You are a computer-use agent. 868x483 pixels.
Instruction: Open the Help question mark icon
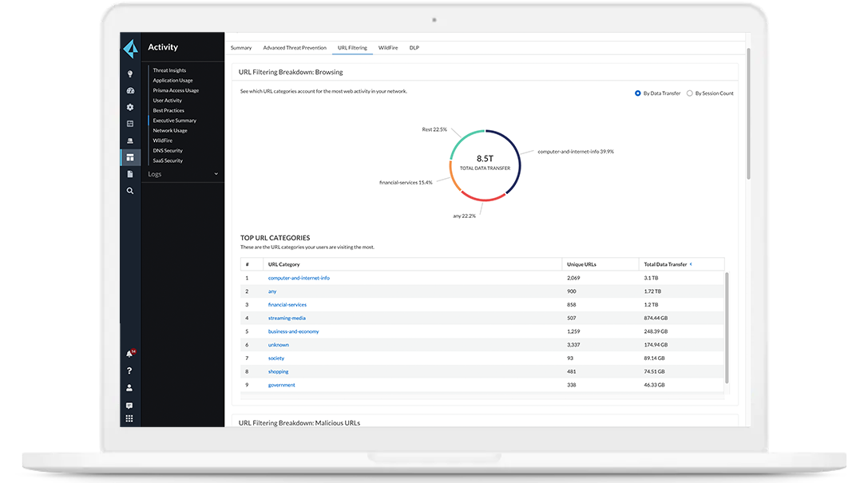(x=129, y=370)
